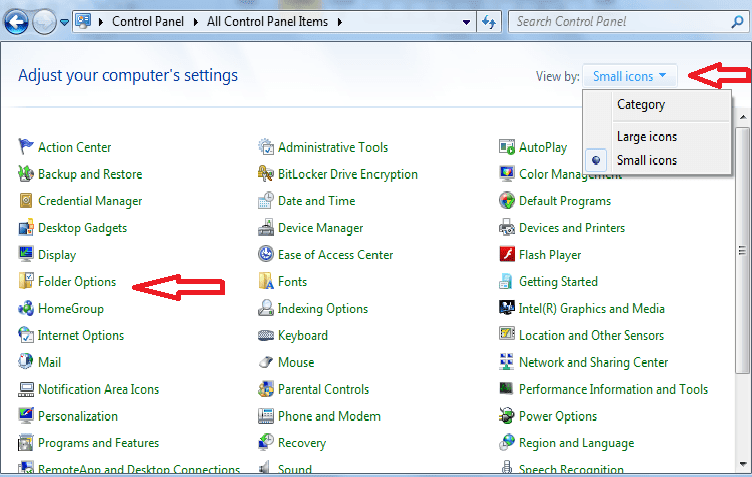752x477 pixels.
Task: Open the Devices and Printers icon
Action: 507,227
